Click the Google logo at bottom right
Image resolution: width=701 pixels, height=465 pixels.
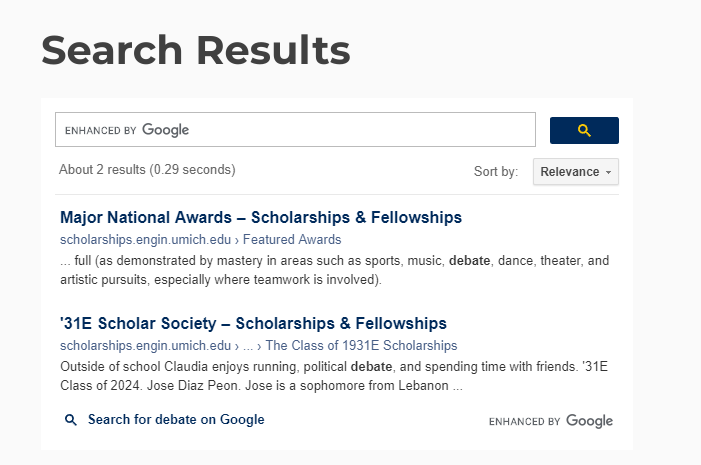coord(589,421)
